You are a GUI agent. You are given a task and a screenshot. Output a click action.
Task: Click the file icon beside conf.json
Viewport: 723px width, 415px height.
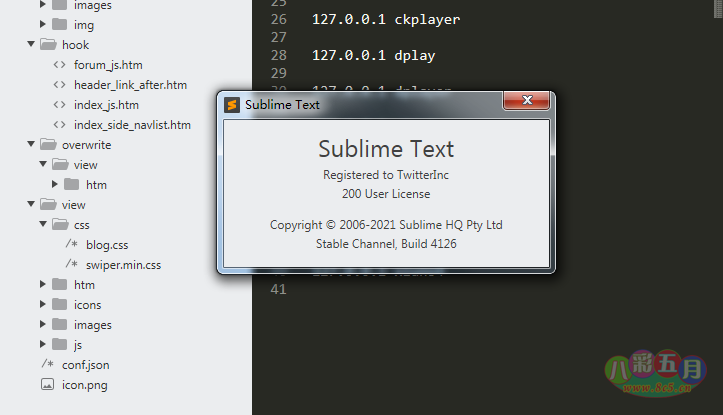pyautogui.click(x=47, y=363)
